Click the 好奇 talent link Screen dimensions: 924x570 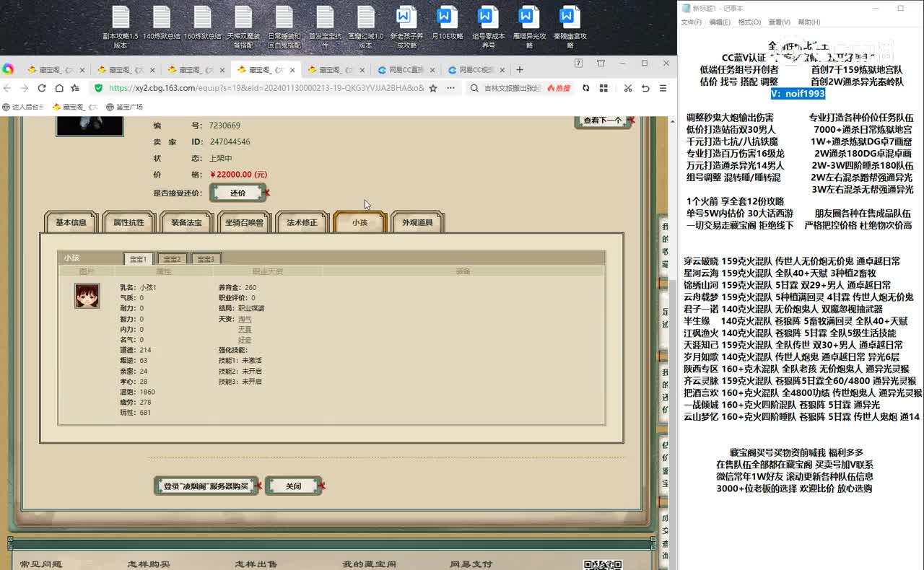click(x=245, y=339)
